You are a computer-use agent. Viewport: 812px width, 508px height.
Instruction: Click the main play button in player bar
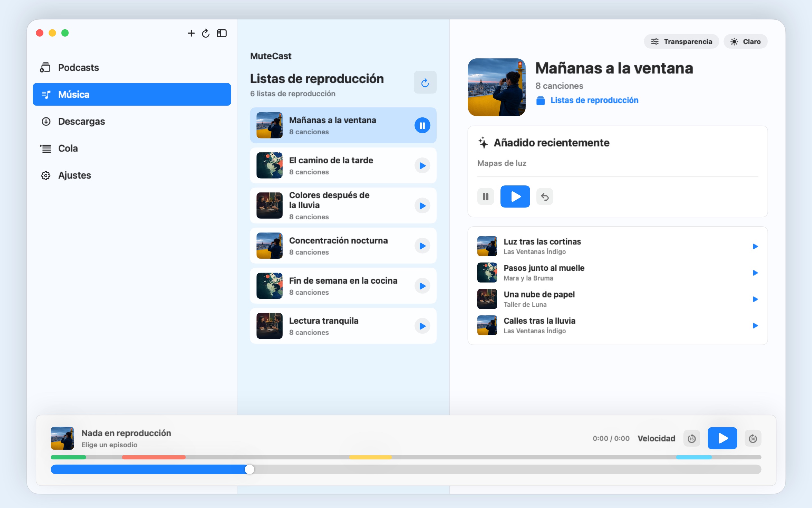[x=722, y=438]
